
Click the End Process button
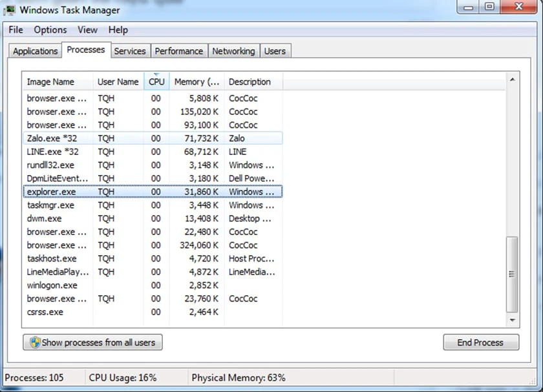click(x=481, y=342)
